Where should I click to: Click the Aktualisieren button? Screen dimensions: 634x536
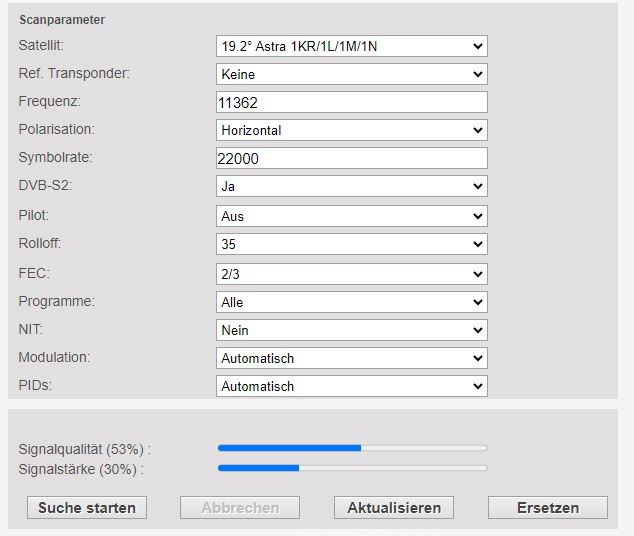pos(394,508)
